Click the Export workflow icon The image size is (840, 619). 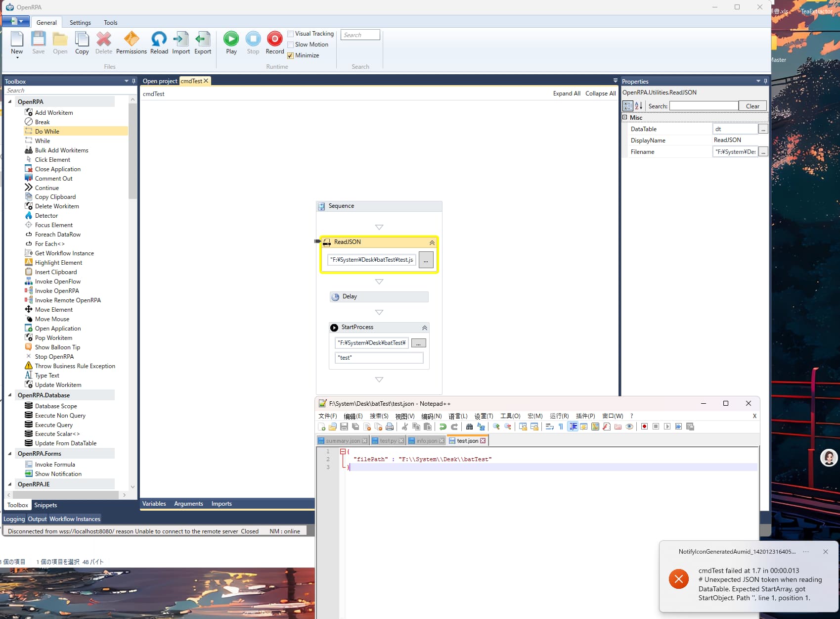coord(203,39)
